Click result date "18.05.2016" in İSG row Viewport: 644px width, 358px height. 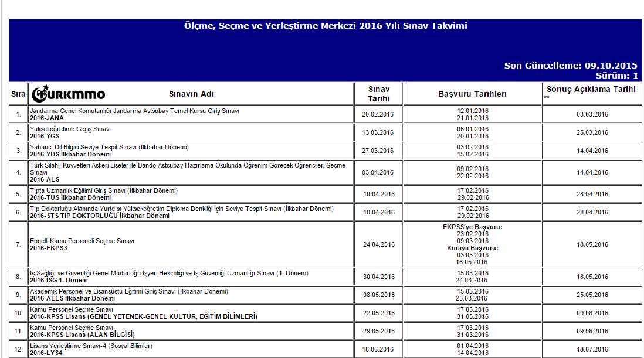(592, 277)
